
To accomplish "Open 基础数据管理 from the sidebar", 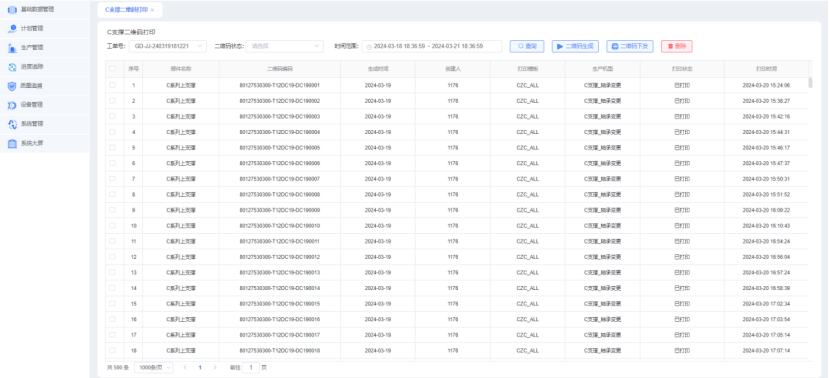I will (x=44, y=10).
